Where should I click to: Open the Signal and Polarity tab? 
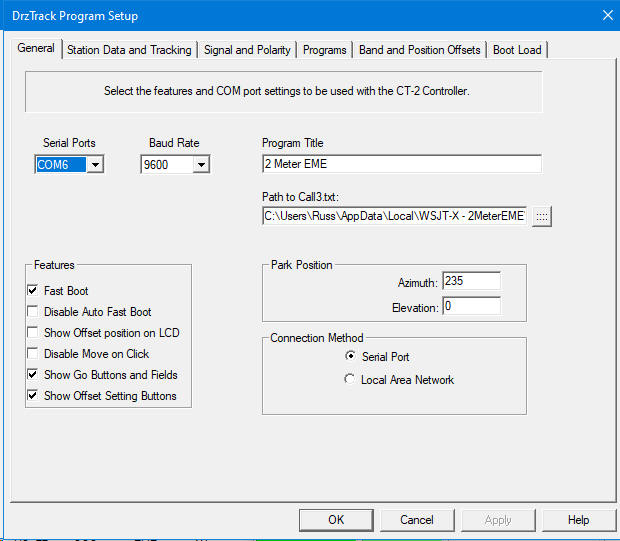tap(247, 50)
